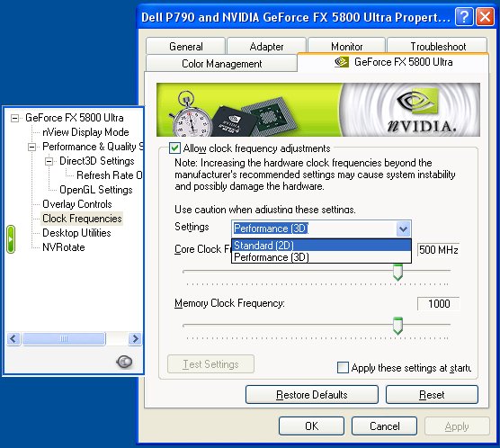Select OpenGL Settings tree item

96,190
